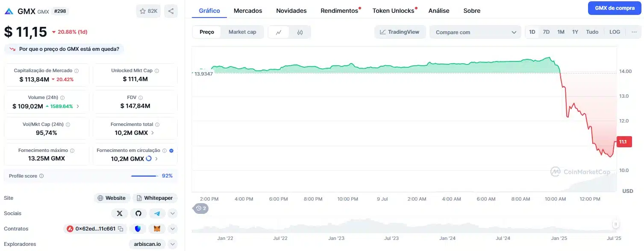Image resolution: width=644 pixels, height=251 pixels.
Task: Click the star watchlist icon showing 82K
Action: point(148,11)
